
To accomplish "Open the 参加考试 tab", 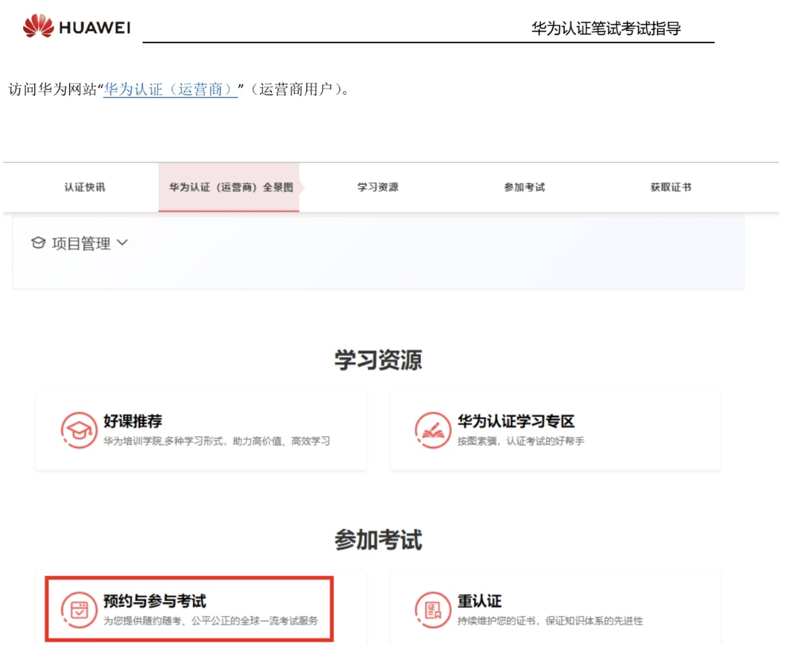I will click(x=524, y=187).
